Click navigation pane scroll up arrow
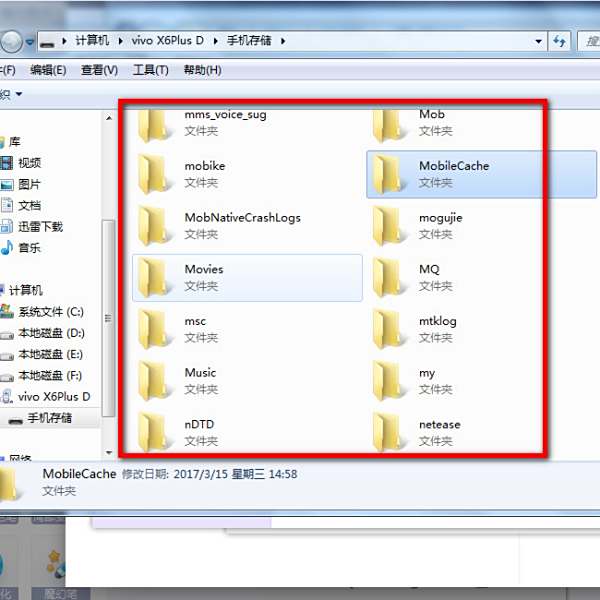600x600 pixels. click(109, 118)
